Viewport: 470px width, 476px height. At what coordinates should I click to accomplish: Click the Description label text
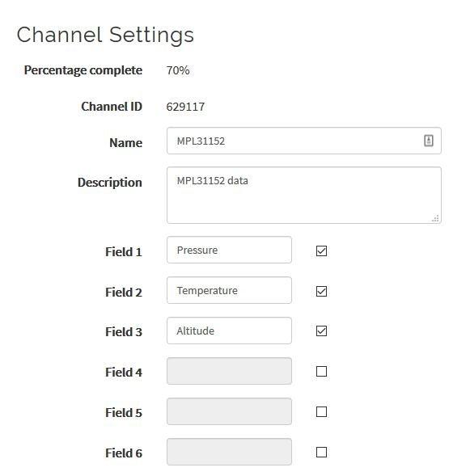click(110, 183)
